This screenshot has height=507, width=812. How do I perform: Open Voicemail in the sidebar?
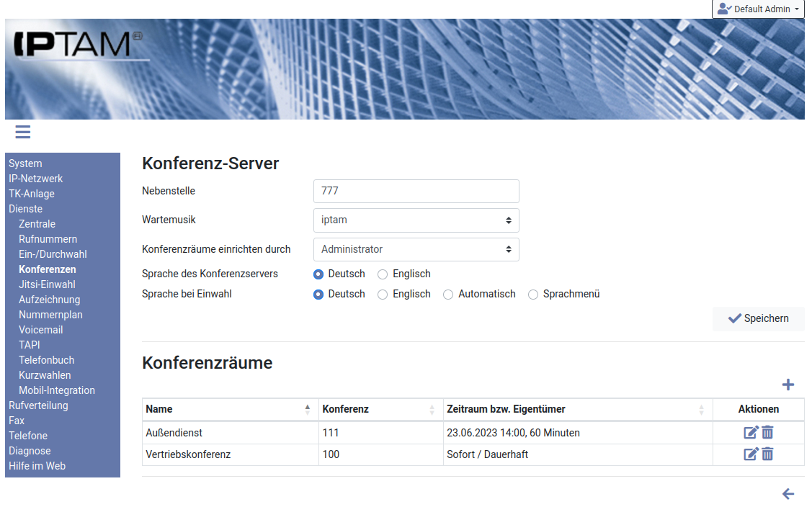pos(41,330)
